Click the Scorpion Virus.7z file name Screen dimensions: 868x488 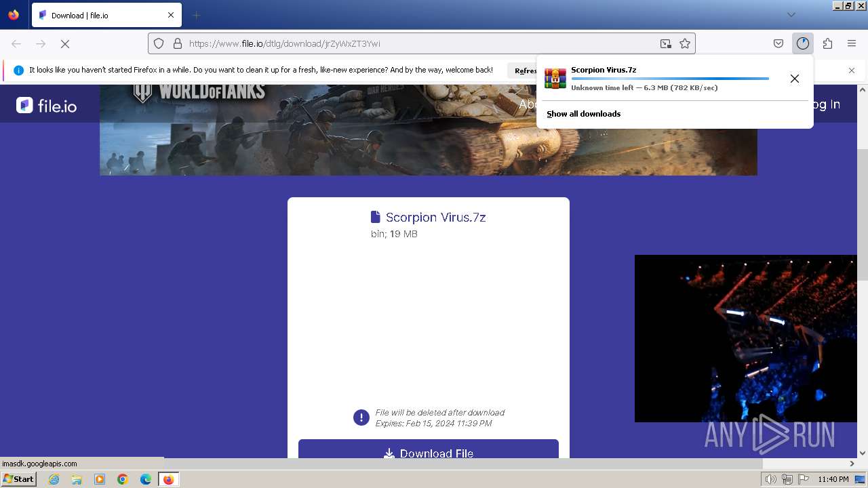[435, 218]
